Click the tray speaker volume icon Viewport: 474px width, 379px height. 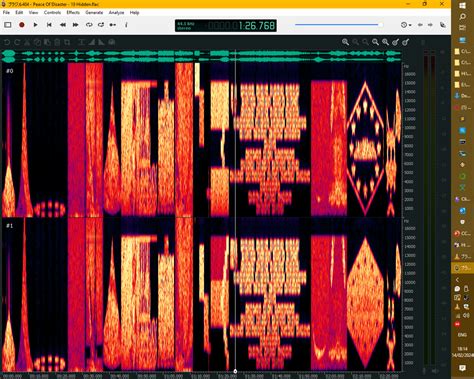click(466, 315)
